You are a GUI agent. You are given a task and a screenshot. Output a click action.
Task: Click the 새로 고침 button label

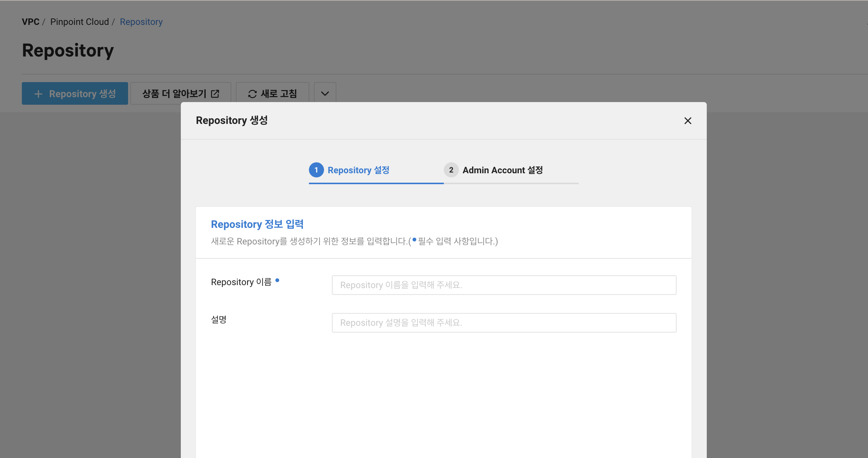click(279, 93)
